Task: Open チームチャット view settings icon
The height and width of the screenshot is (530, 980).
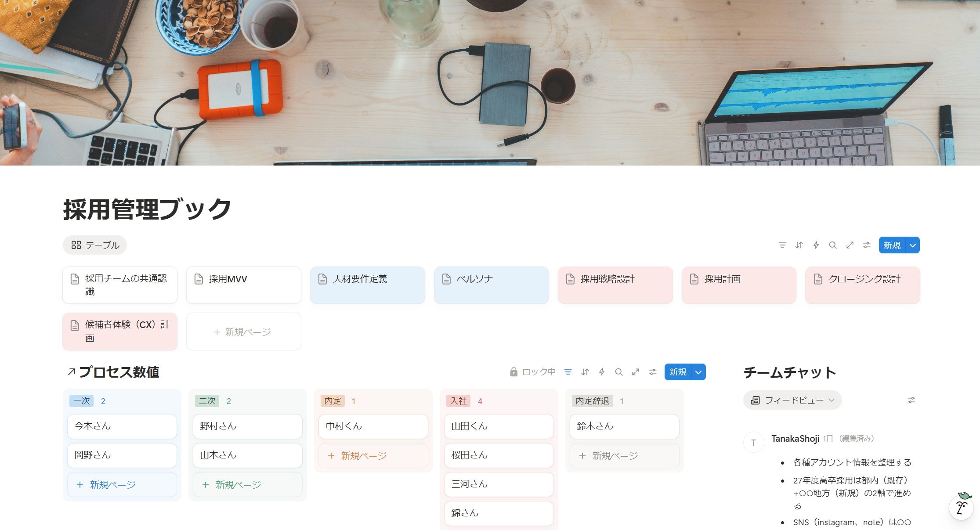Action: click(x=911, y=400)
